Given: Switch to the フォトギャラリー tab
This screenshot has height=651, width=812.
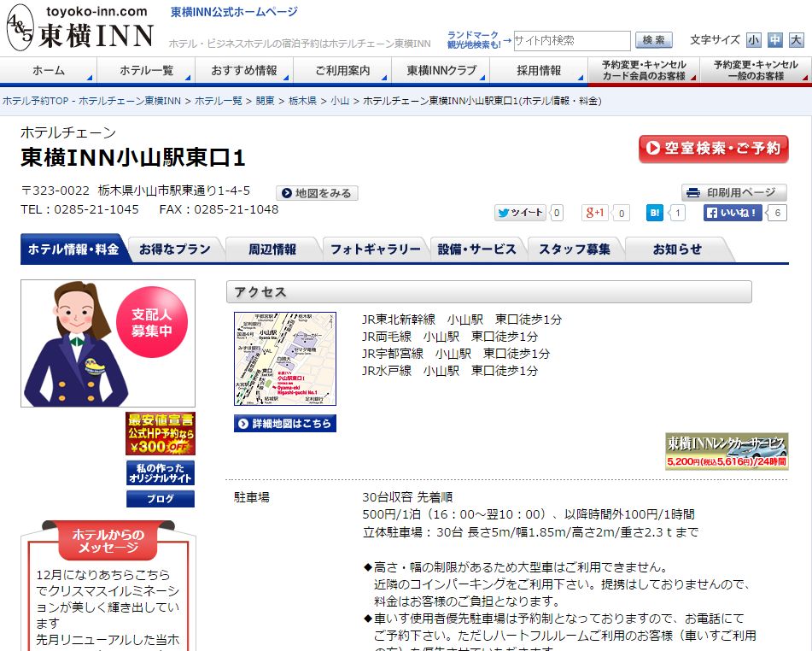Looking at the screenshot, I should pyautogui.click(x=376, y=249).
